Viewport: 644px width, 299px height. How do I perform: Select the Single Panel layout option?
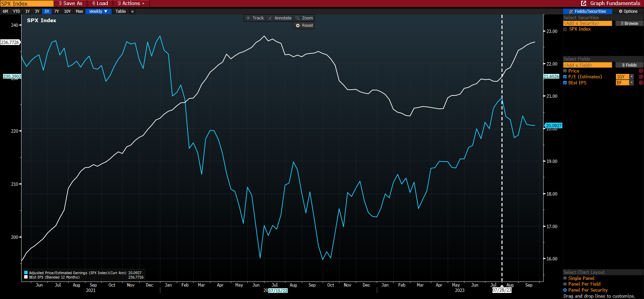(x=565, y=278)
